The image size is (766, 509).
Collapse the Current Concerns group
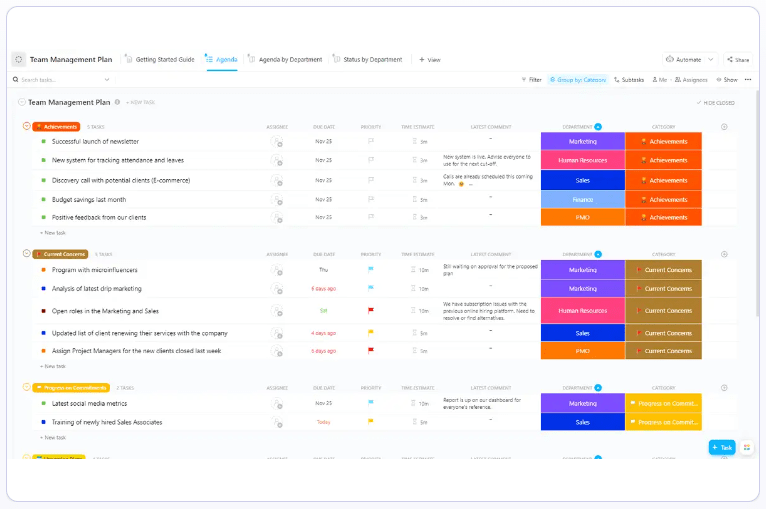pos(27,253)
